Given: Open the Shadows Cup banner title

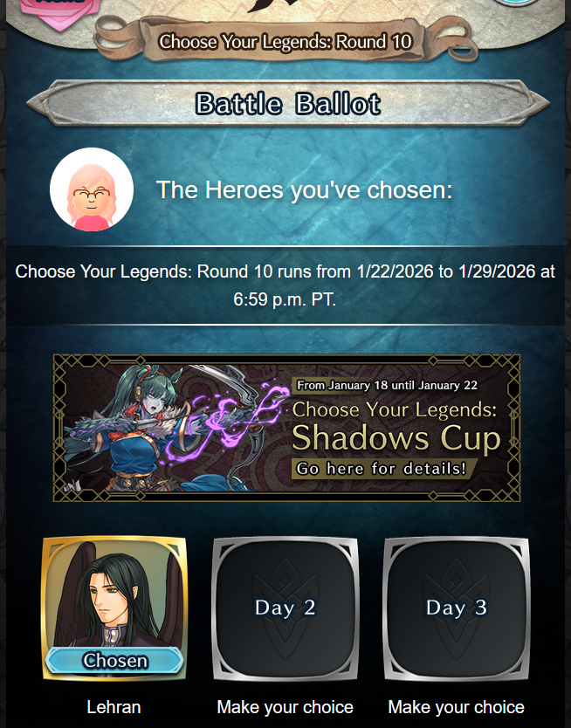Looking at the screenshot, I should coord(396,438).
